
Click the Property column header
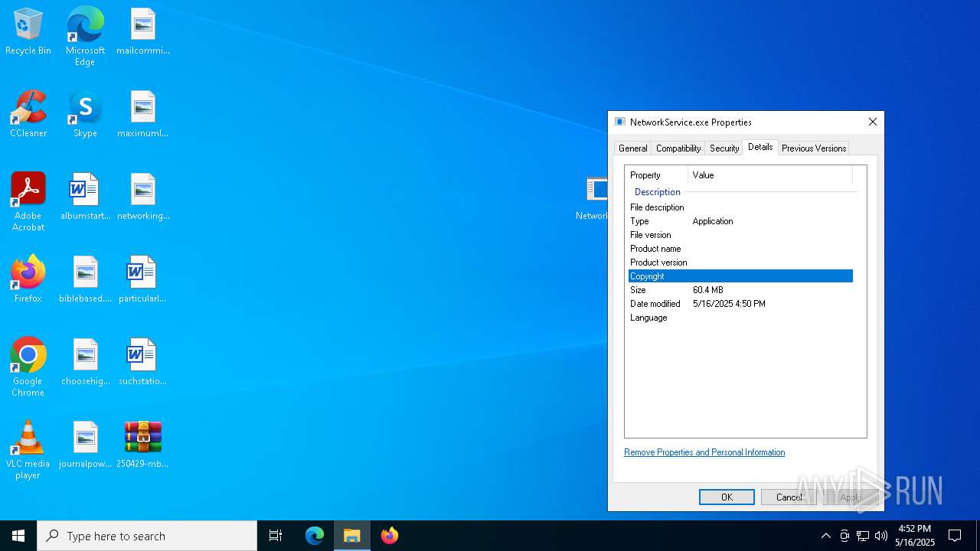[657, 175]
